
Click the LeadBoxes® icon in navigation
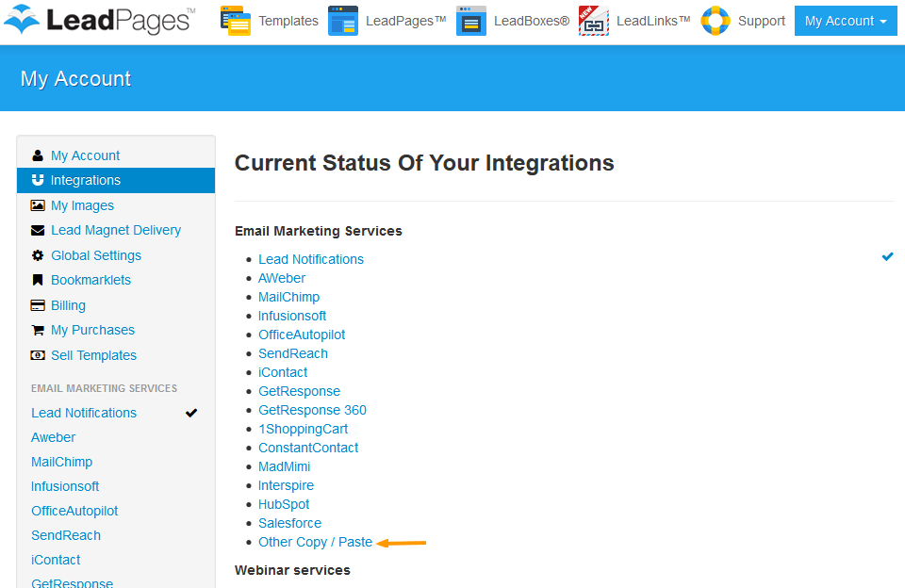click(471, 21)
